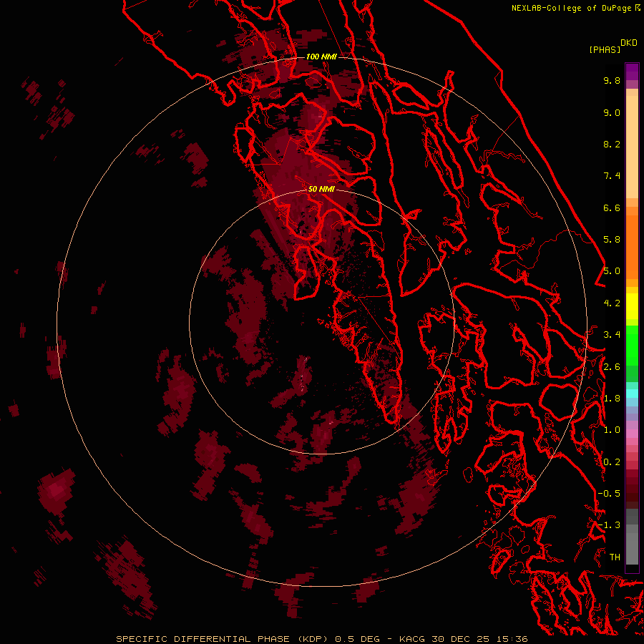Click the 5.0 value on the color scale
This screenshot has height=644, width=644.
click(612, 271)
